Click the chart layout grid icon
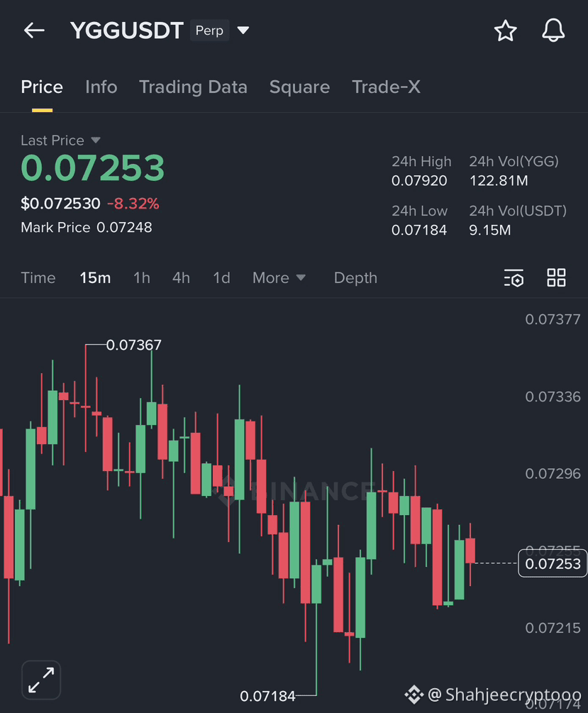Screen dimensions: 588x713 click(556, 277)
